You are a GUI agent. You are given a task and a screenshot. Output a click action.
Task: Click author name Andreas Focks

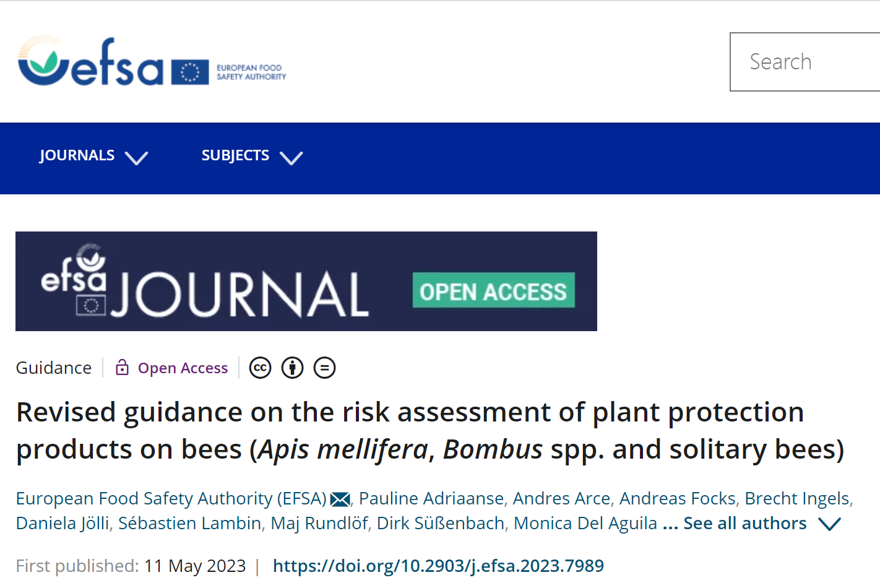point(678,498)
